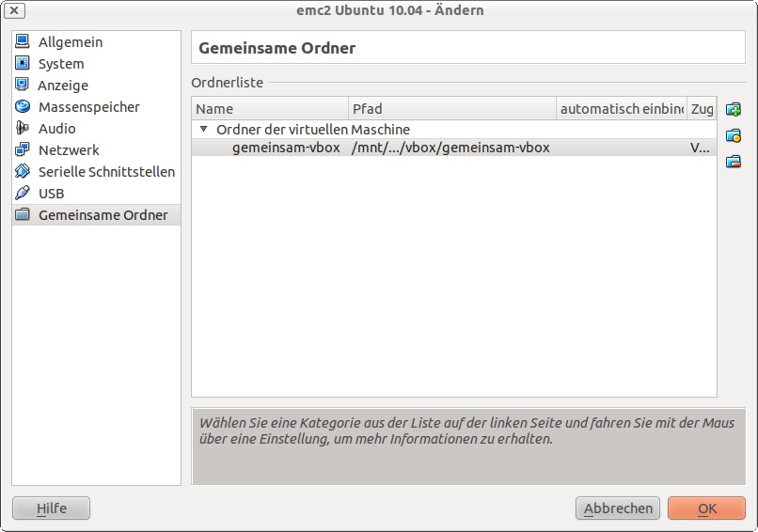
Task: Click the remove shared folder icon
Action: 734,162
